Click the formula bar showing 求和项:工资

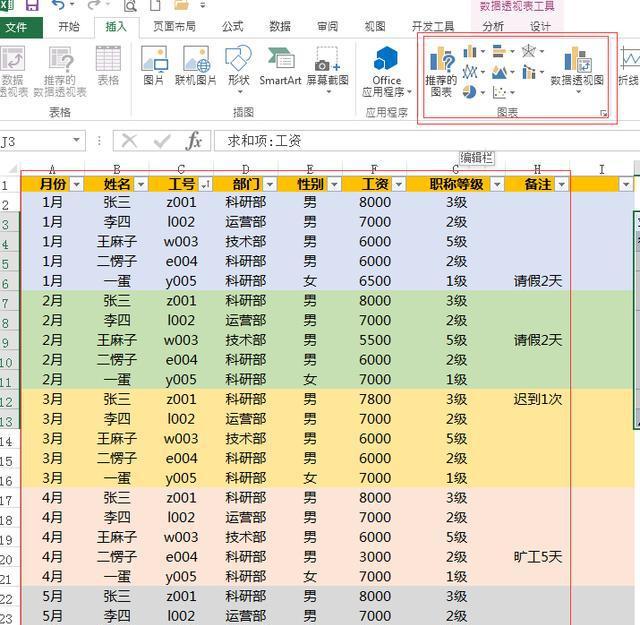[x=427, y=141]
